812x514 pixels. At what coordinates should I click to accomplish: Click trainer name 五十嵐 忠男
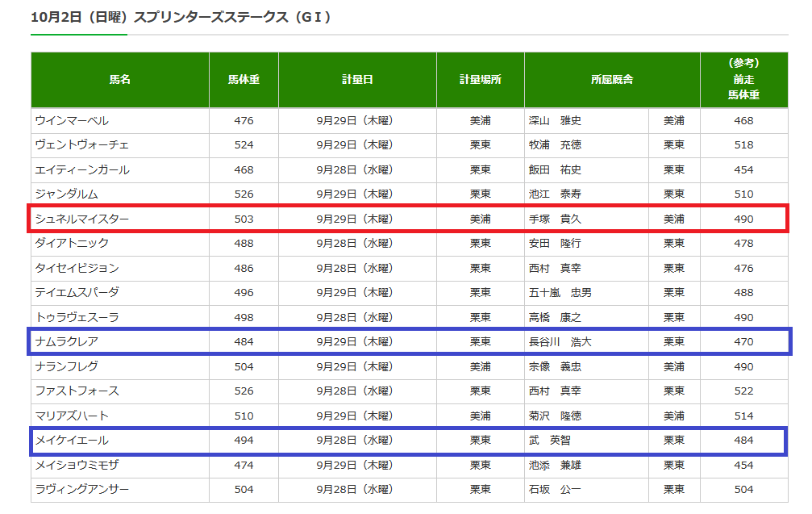click(560, 293)
